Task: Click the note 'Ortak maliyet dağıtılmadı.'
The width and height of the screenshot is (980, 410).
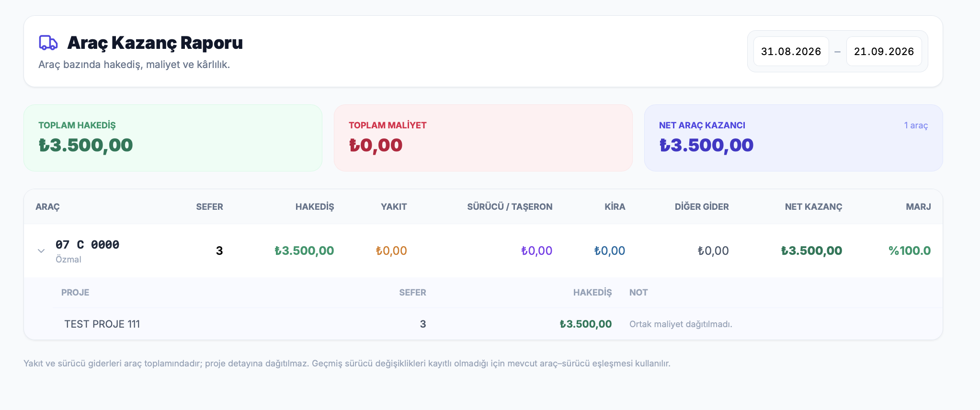Action: tap(681, 324)
